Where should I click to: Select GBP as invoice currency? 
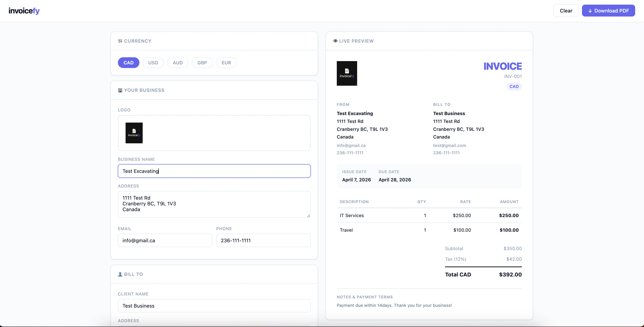(x=202, y=63)
